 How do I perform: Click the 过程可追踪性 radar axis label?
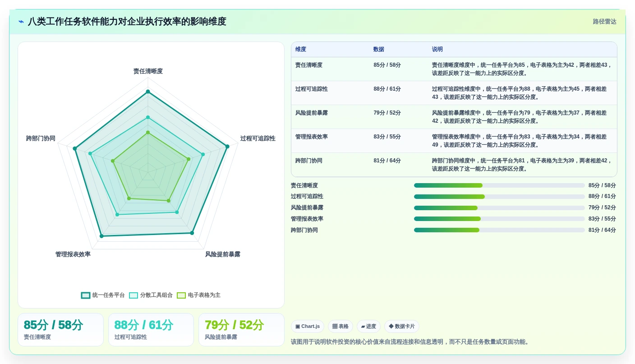click(258, 138)
